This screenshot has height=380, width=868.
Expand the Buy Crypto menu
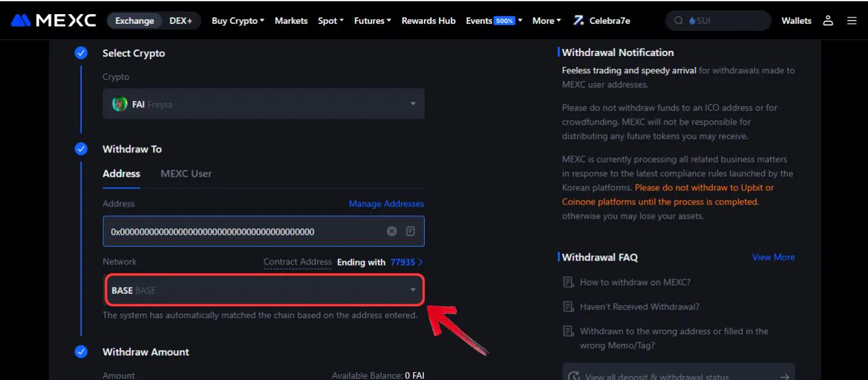(238, 21)
